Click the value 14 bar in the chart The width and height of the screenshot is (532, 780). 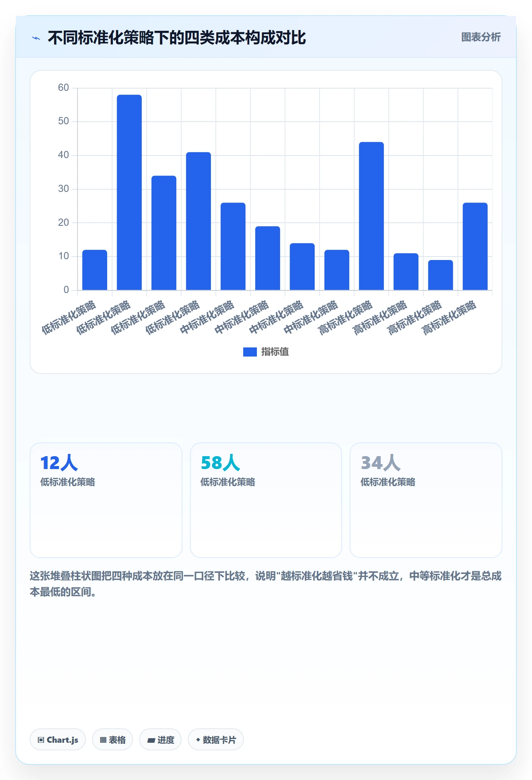coord(302,266)
